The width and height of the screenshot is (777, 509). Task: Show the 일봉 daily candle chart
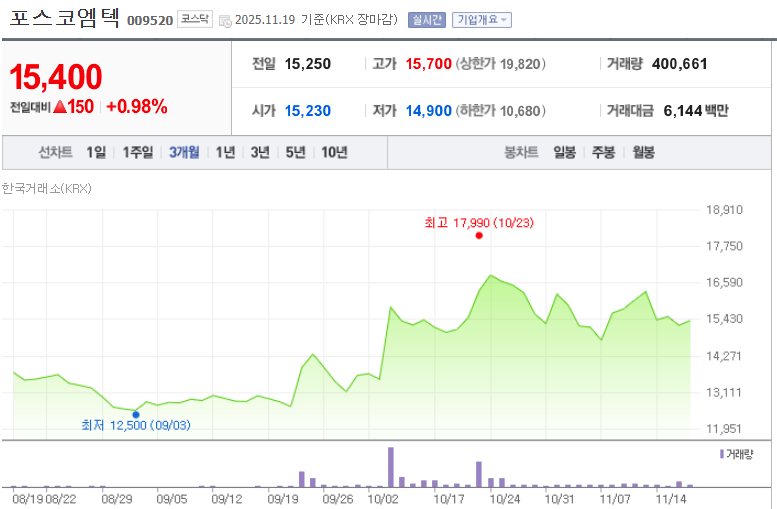[x=564, y=152]
